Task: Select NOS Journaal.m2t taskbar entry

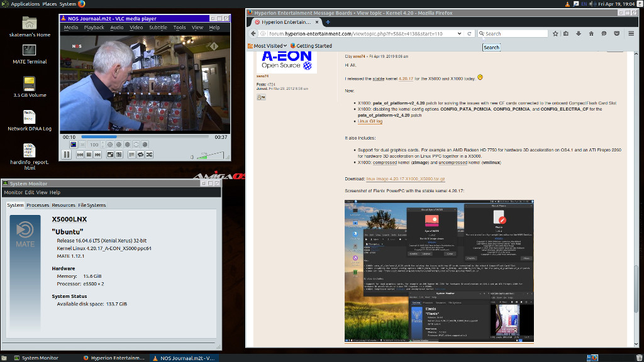Action: click(184, 358)
